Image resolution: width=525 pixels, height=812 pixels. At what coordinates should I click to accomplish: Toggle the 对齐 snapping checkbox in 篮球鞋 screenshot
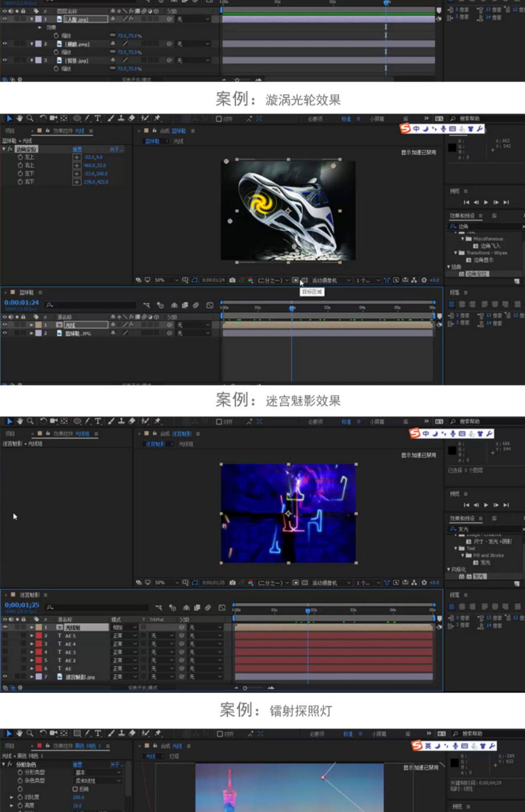point(218,119)
